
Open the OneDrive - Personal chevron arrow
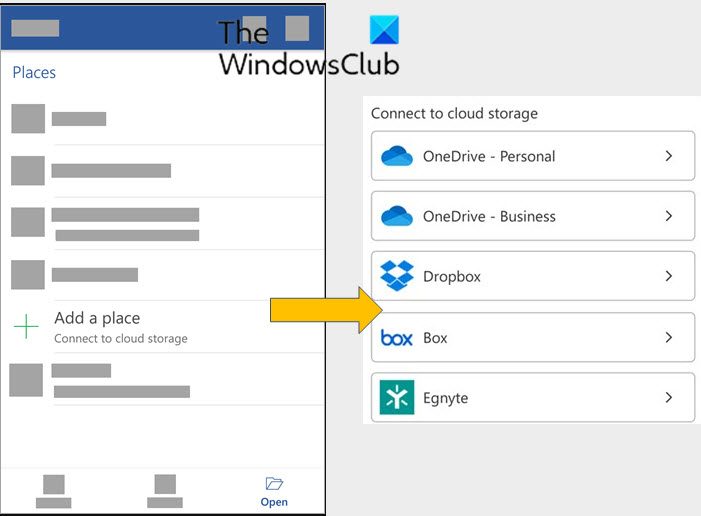pyautogui.click(x=669, y=156)
